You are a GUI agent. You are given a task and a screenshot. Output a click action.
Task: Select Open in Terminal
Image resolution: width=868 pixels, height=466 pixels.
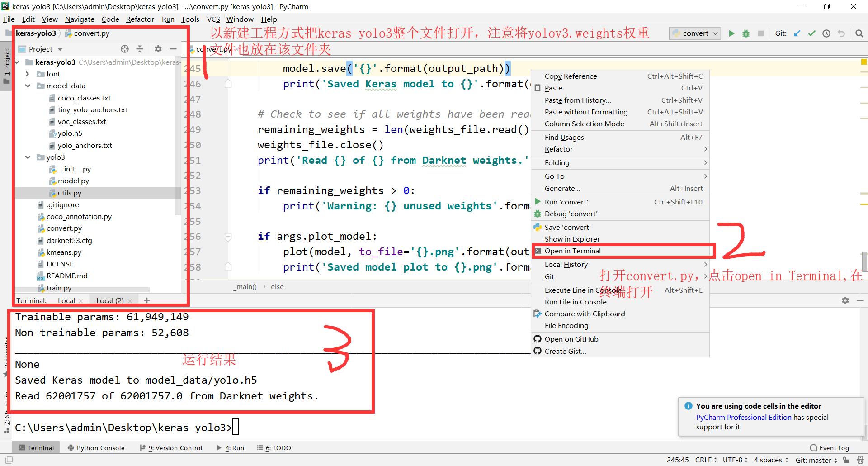coord(620,251)
